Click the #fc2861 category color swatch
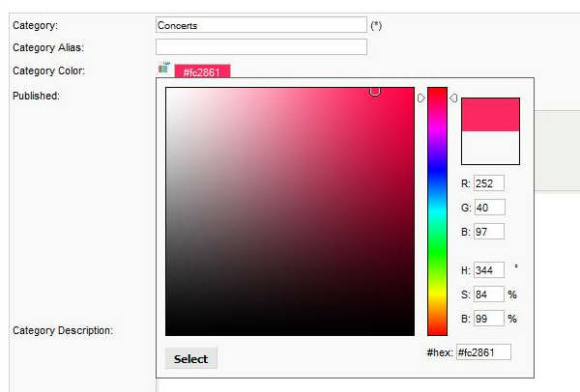The height and width of the screenshot is (392, 580). [x=202, y=71]
